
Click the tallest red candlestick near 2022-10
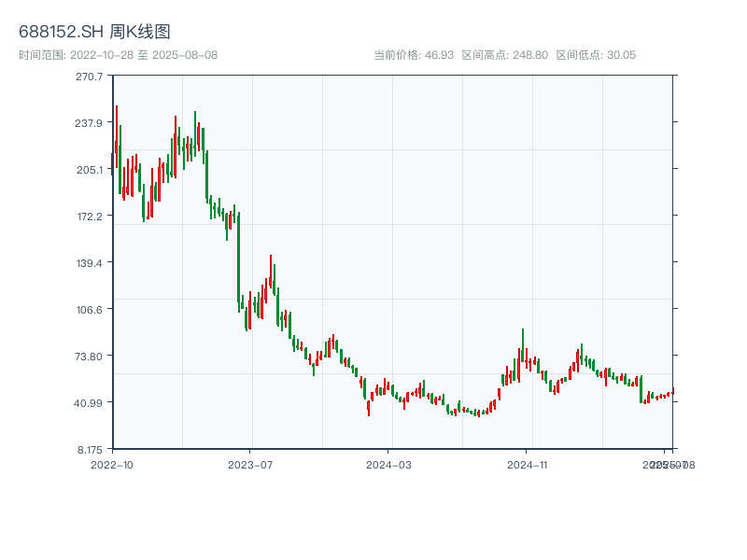116,136
